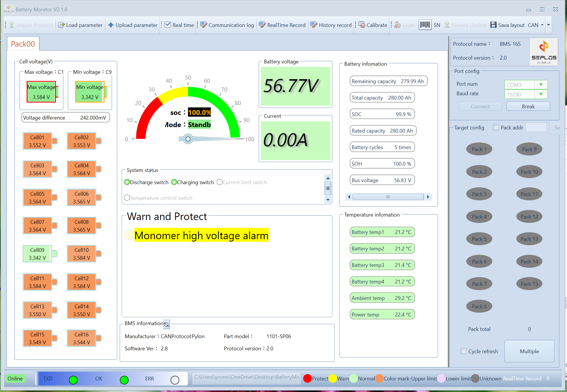Enable the Pack addr checkbox
Viewport: 567px width, 392px height.
click(x=496, y=127)
